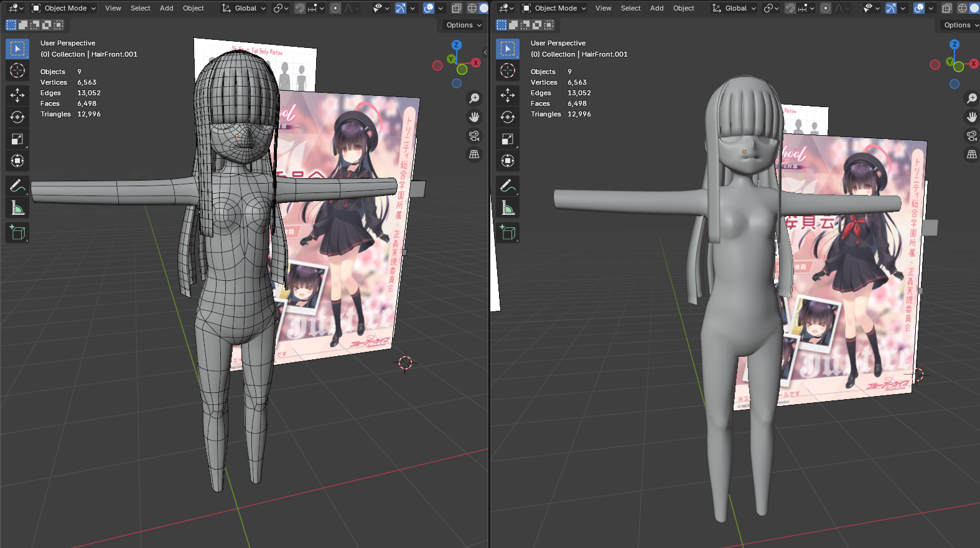Toggle snapping magnet in left viewport header
The width and height of the screenshot is (980, 548).
300,8
